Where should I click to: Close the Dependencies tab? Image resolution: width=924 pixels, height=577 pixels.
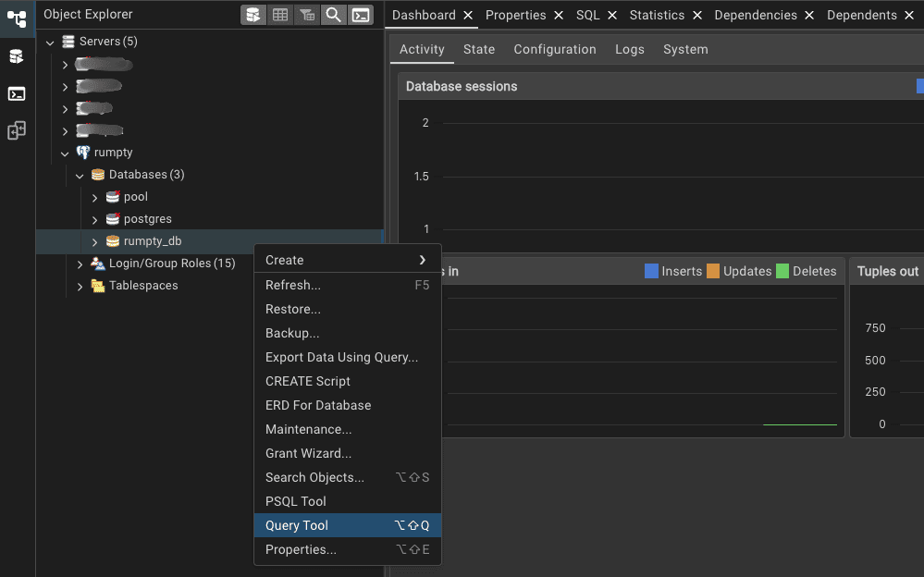point(809,16)
